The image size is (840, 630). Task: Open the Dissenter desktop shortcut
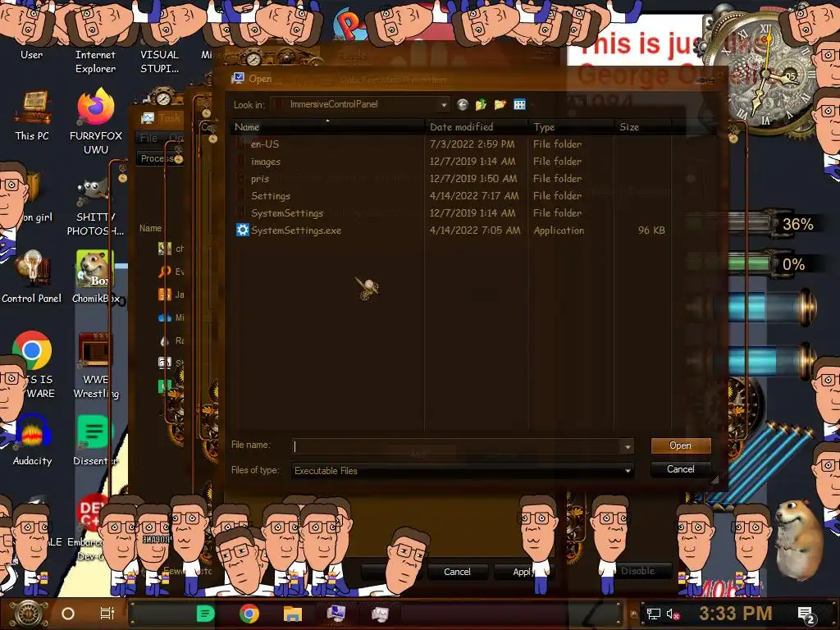coord(95,441)
